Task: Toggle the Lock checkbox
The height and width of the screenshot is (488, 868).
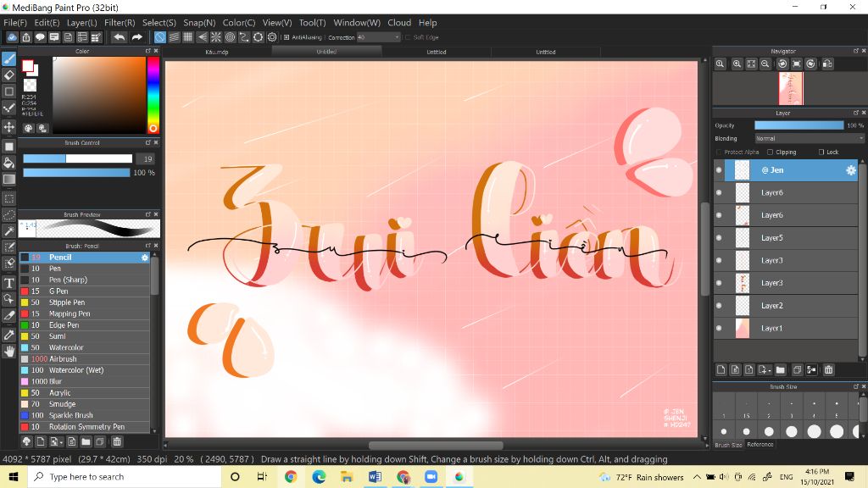Action: 821,152
